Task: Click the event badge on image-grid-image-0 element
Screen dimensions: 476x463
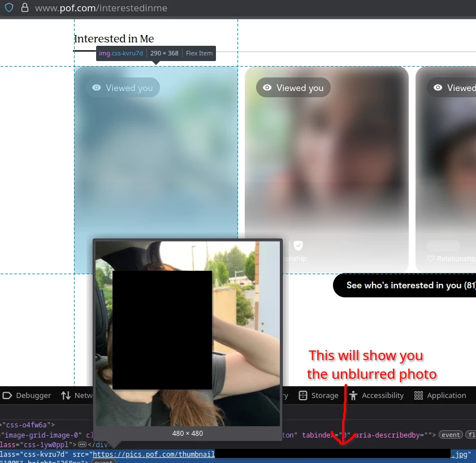Action: point(451,435)
